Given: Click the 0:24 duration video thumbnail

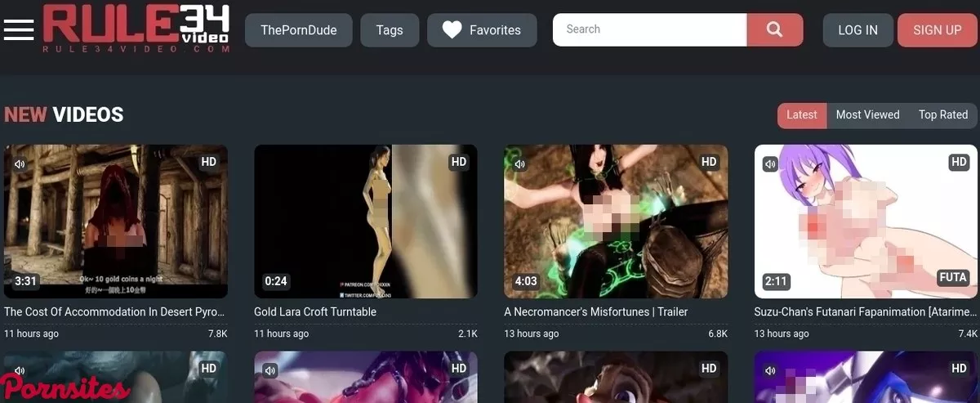Looking at the screenshot, I should click(x=365, y=221).
